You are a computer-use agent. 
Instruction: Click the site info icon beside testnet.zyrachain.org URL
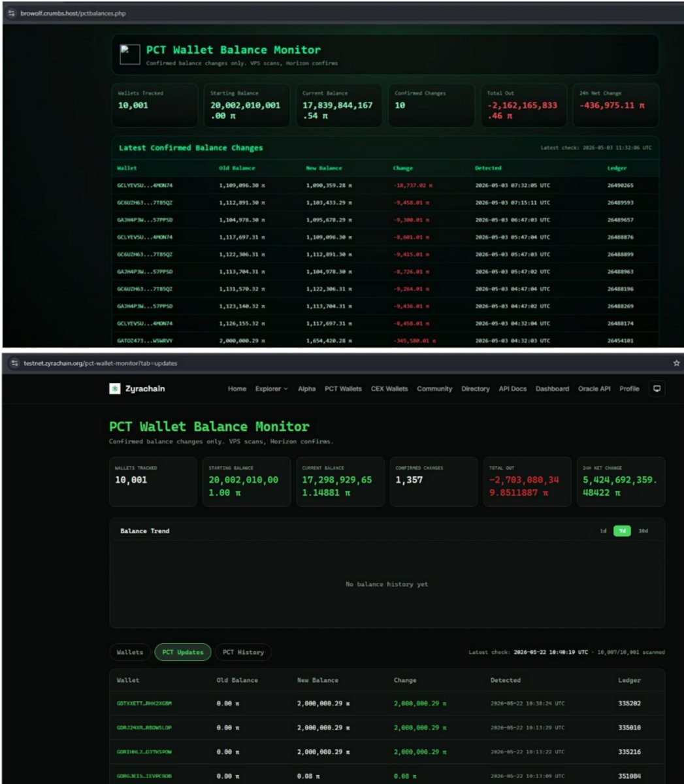click(14, 363)
